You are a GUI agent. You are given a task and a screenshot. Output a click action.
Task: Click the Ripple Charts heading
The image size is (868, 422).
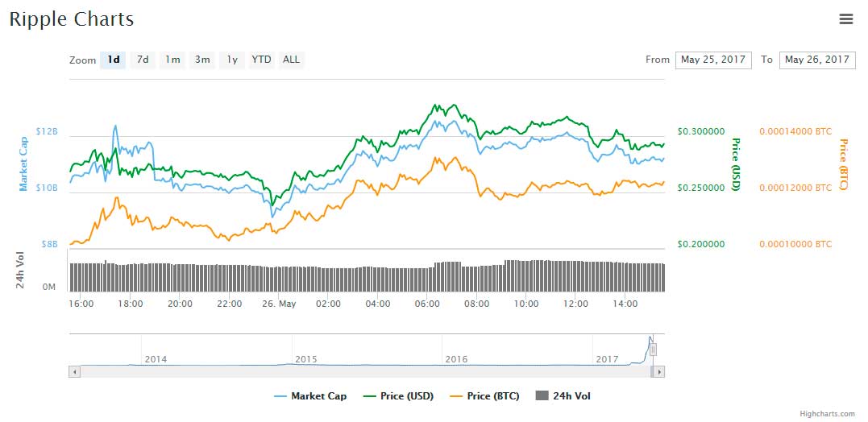click(x=72, y=19)
